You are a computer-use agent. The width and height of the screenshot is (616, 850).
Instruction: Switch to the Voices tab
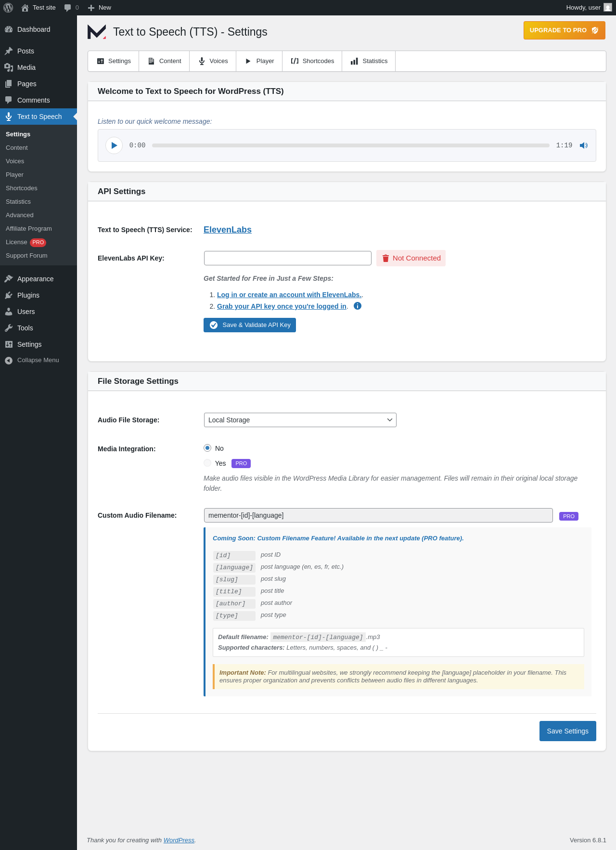tap(213, 61)
